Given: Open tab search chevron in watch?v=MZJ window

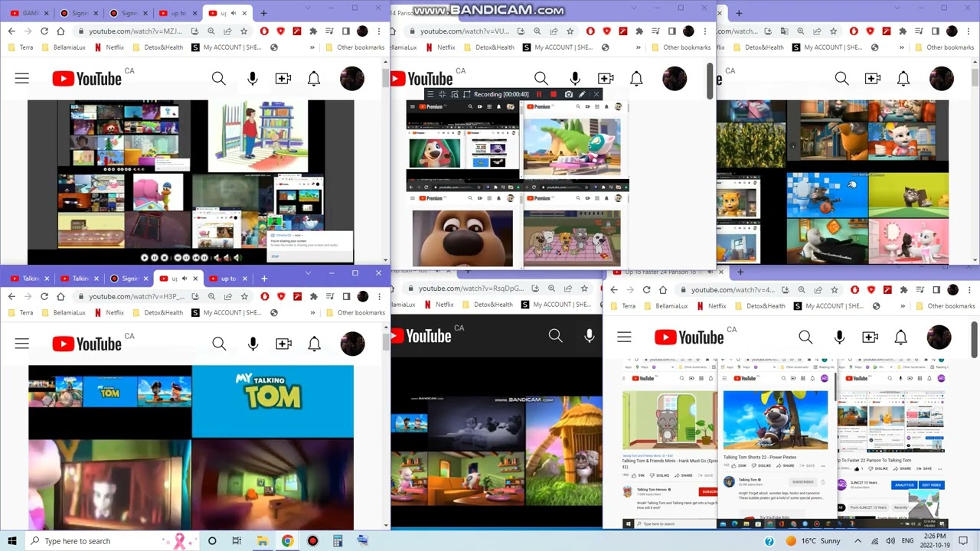Looking at the screenshot, I should 308,8.
